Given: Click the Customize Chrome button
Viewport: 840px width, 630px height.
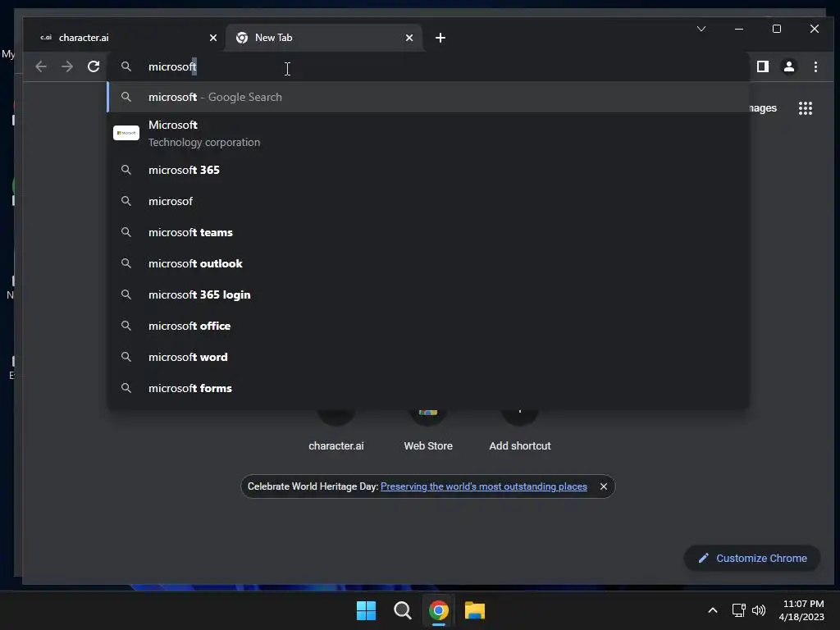Looking at the screenshot, I should 752,558.
